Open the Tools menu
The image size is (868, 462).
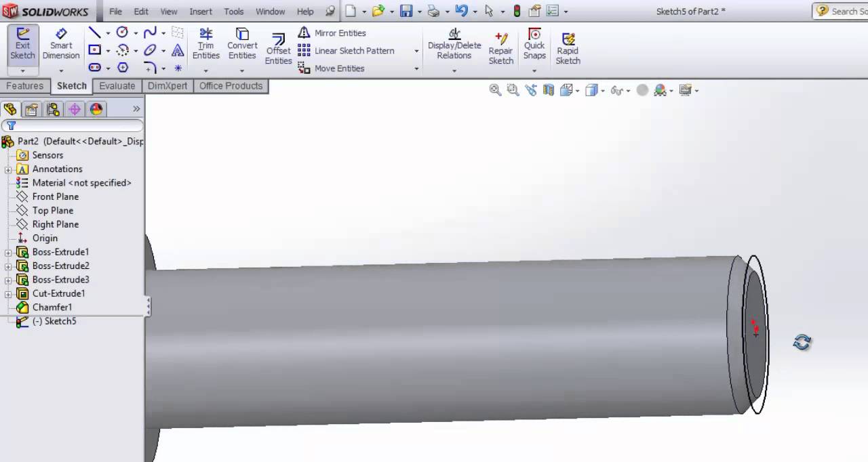tap(234, 12)
